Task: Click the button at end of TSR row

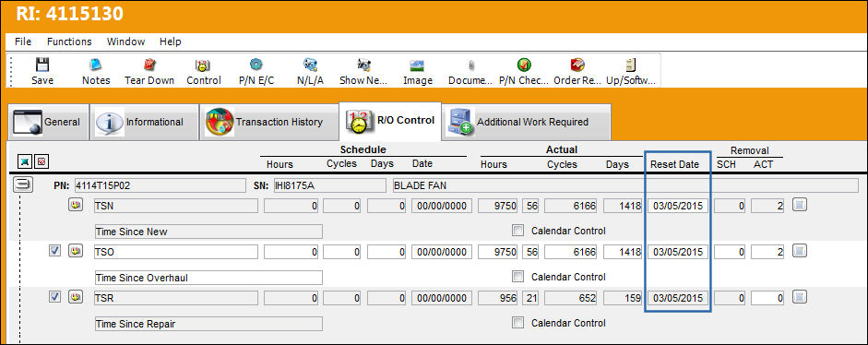Action: click(x=800, y=298)
